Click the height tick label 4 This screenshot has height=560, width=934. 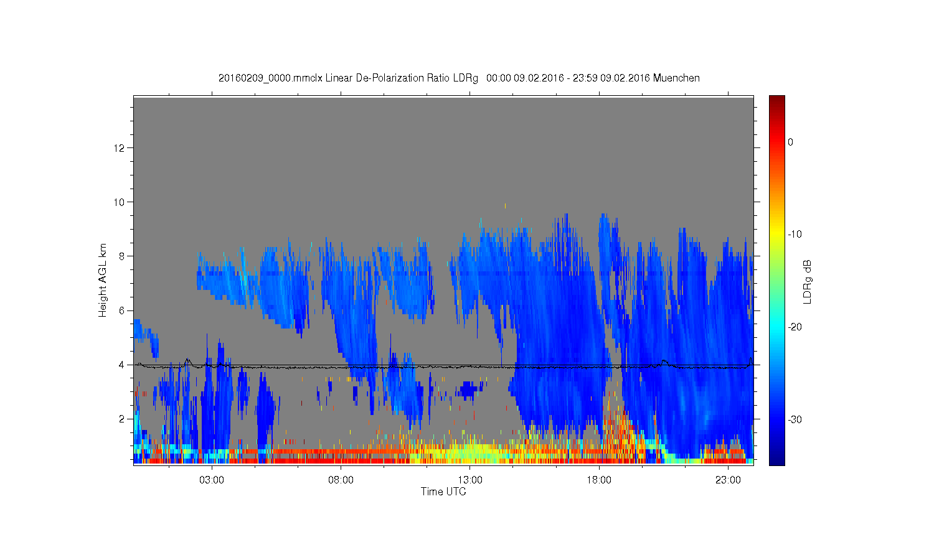coord(123,365)
